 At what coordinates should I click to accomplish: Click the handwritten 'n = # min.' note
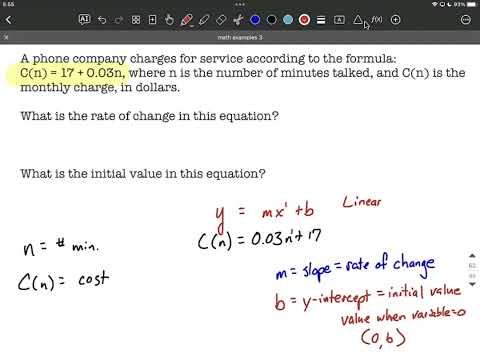61,247
